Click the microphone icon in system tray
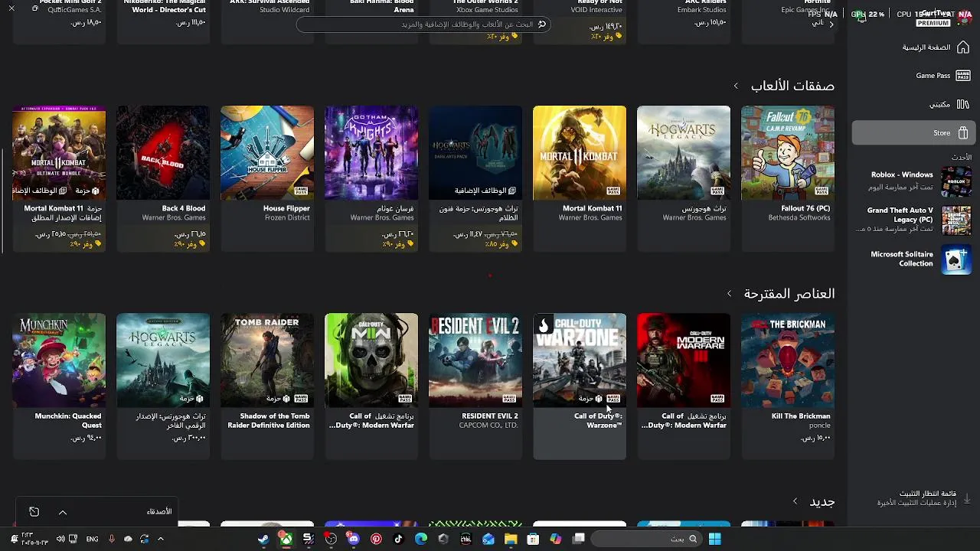This screenshot has height=551, width=980. click(112, 540)
